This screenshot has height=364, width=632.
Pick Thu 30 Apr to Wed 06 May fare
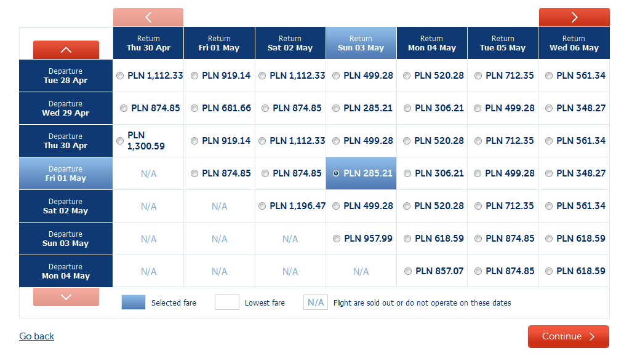(x=548, y=141)
